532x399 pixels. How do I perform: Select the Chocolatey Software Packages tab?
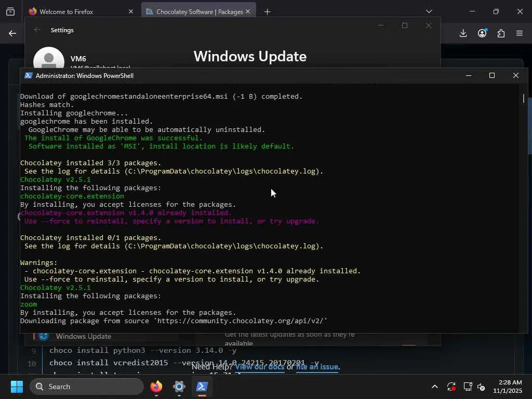pyautogui.click(x=198, y=11)
